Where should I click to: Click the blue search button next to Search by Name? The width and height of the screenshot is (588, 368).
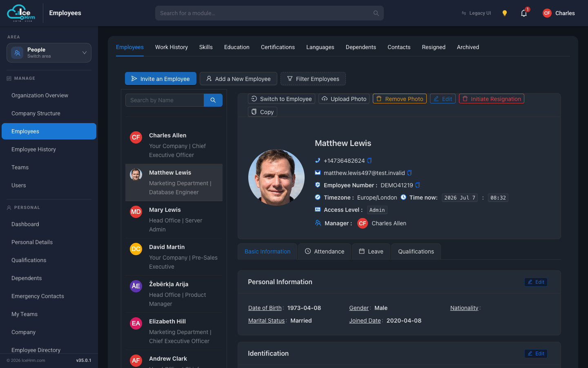coord(213,100)
